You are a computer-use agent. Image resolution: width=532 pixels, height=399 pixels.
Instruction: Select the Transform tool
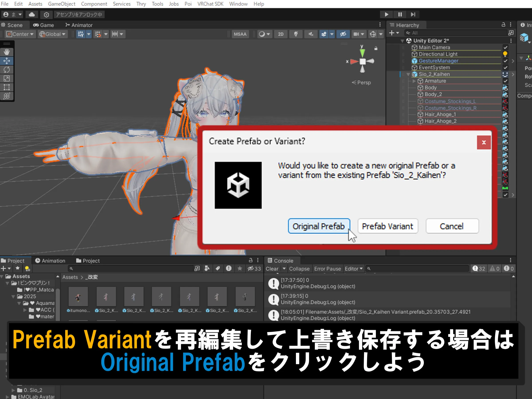7,96
